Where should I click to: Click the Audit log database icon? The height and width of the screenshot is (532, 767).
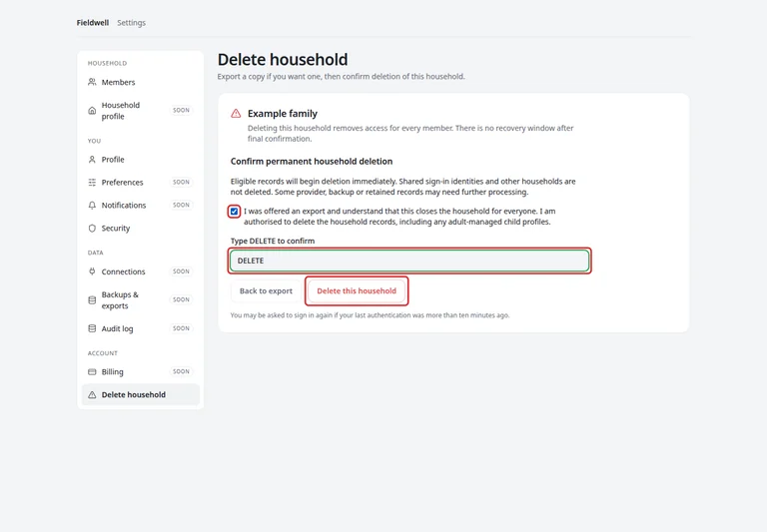coord(92,328)
